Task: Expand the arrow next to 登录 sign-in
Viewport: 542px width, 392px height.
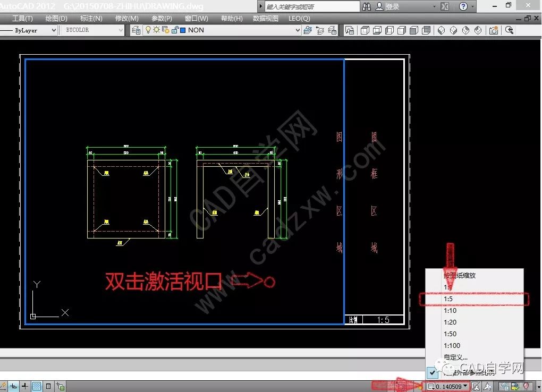Action: pyautogui.click(x=434, y=6)
